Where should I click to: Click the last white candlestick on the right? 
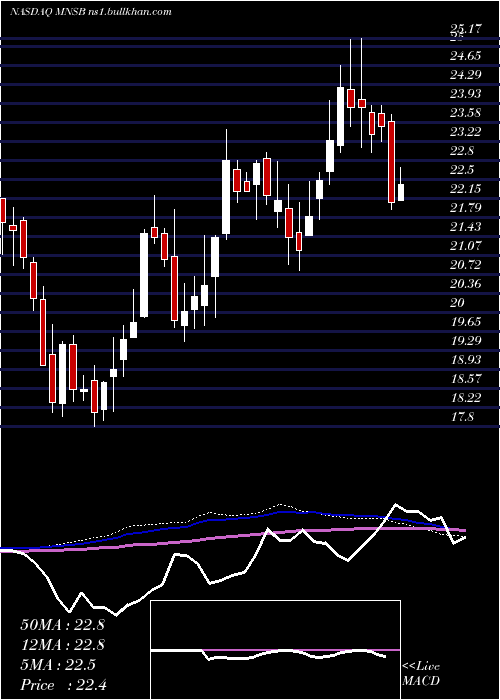tap(401, 192)
